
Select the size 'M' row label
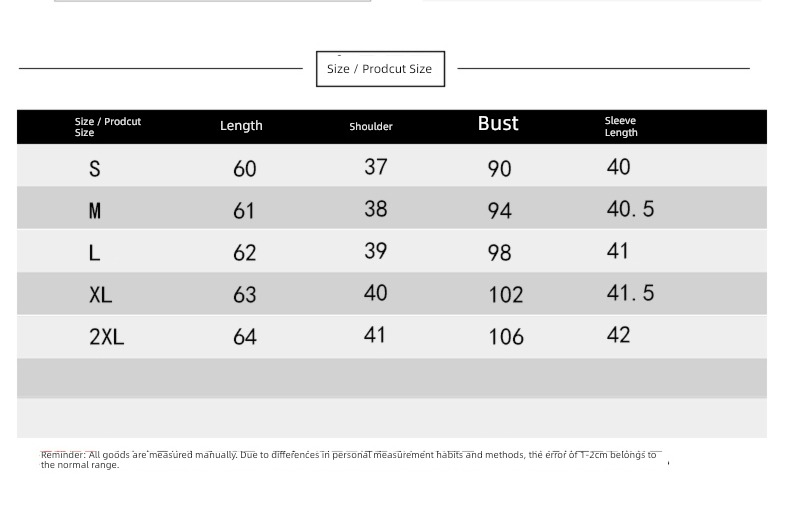point(95,211)
